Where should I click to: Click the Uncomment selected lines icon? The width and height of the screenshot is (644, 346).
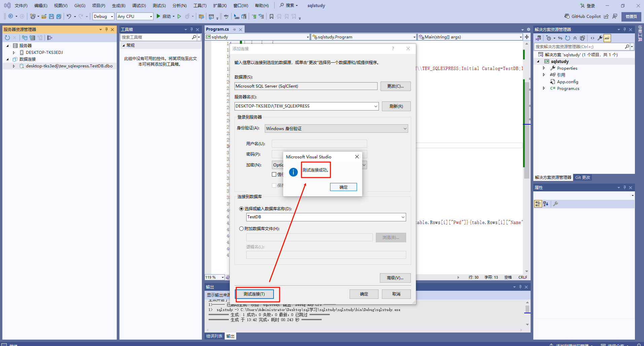261,16
